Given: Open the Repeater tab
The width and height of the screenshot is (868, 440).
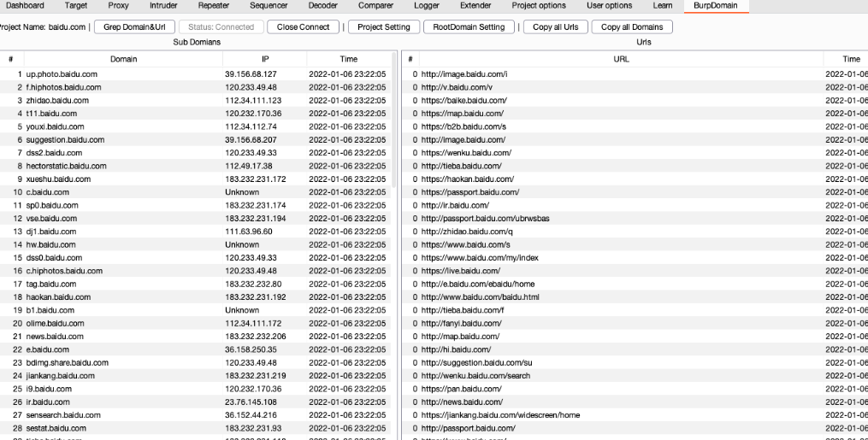Looking at the screenshot, I should (x=213, y=5).
